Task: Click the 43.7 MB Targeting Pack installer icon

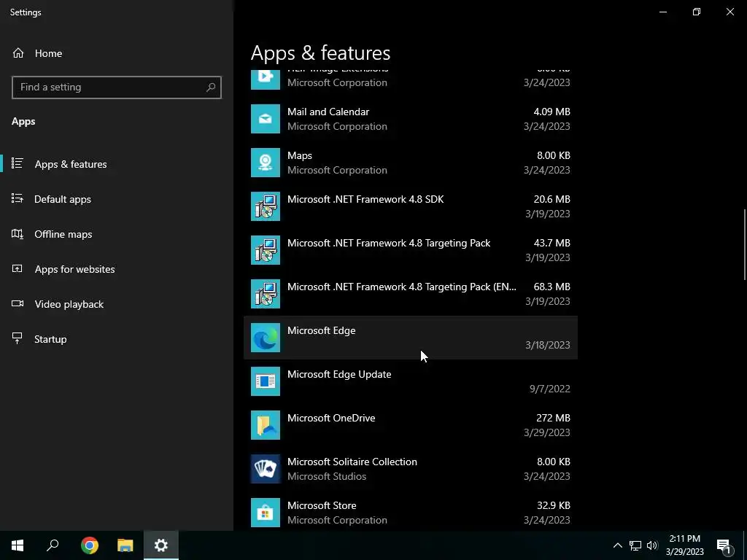Action: click(x=266, y=250)
